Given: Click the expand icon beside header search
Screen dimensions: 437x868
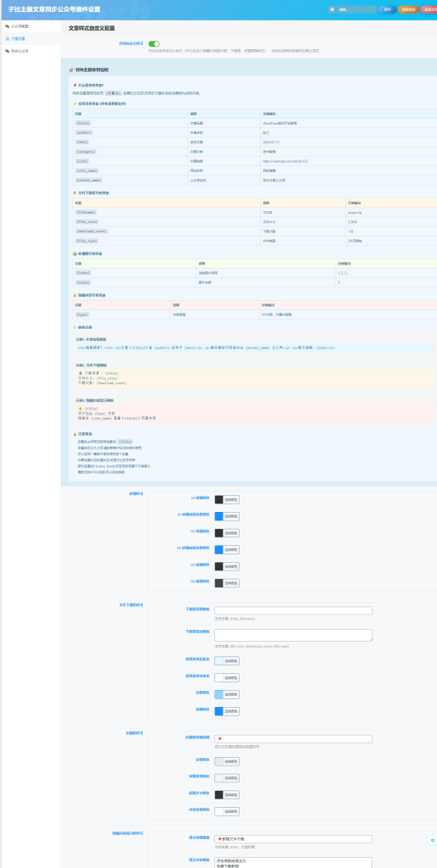Looking at the screenshot, I should (x=332, y=9).
